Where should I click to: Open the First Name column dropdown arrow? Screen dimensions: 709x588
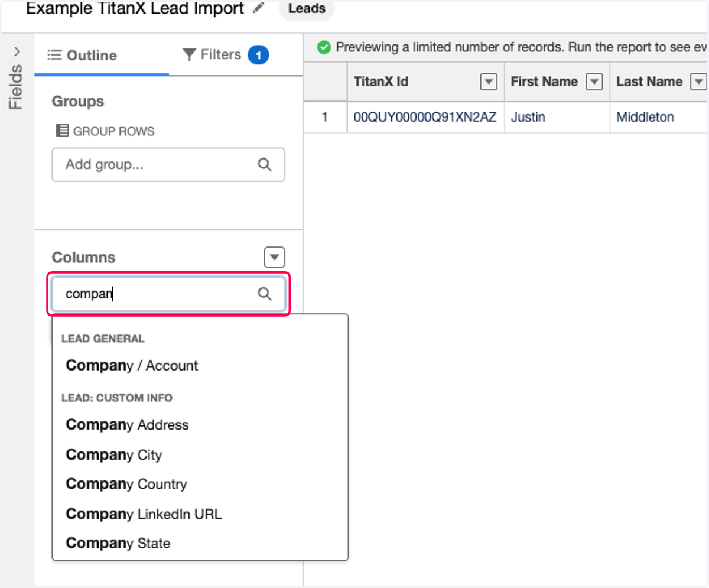tap(594, 82)
